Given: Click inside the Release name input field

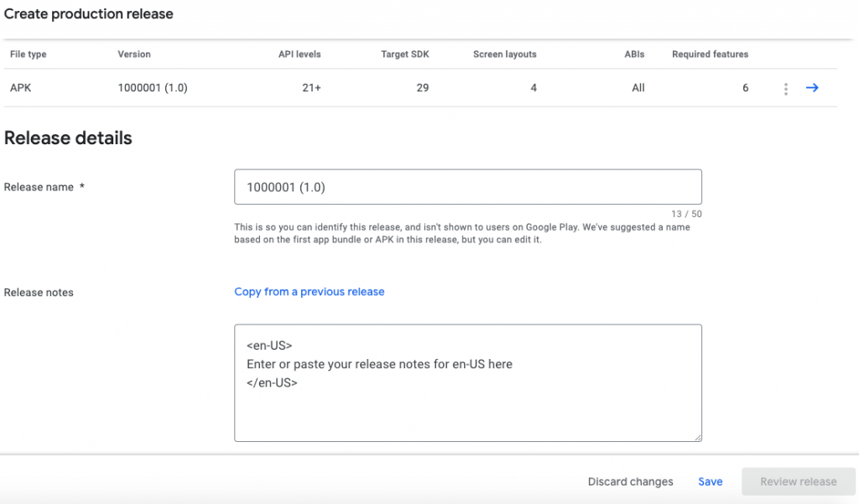Looking at the screenshot, I should point(467,187).
